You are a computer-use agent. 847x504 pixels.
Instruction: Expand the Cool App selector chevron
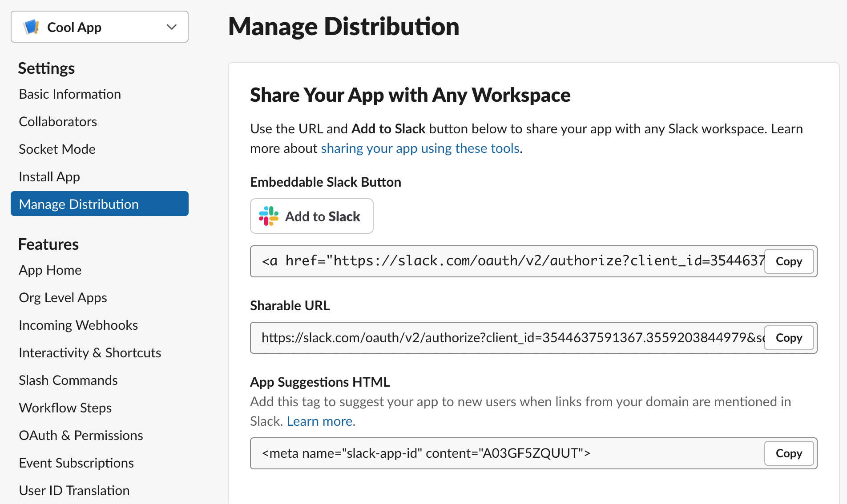point(172,27)
